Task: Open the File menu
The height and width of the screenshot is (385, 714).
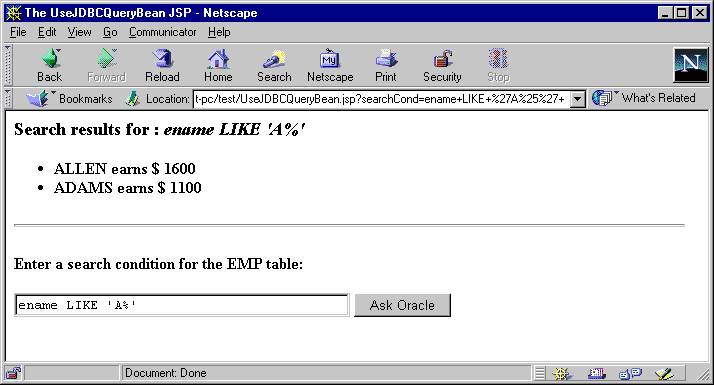Action: point(18,32)
